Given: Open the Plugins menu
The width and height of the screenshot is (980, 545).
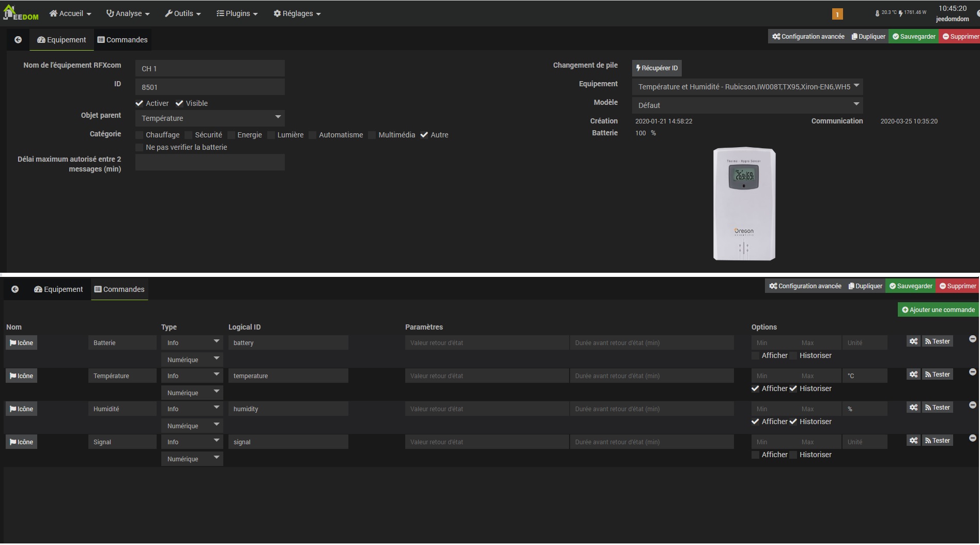Looking at the screenshot, I should point(237,13).
